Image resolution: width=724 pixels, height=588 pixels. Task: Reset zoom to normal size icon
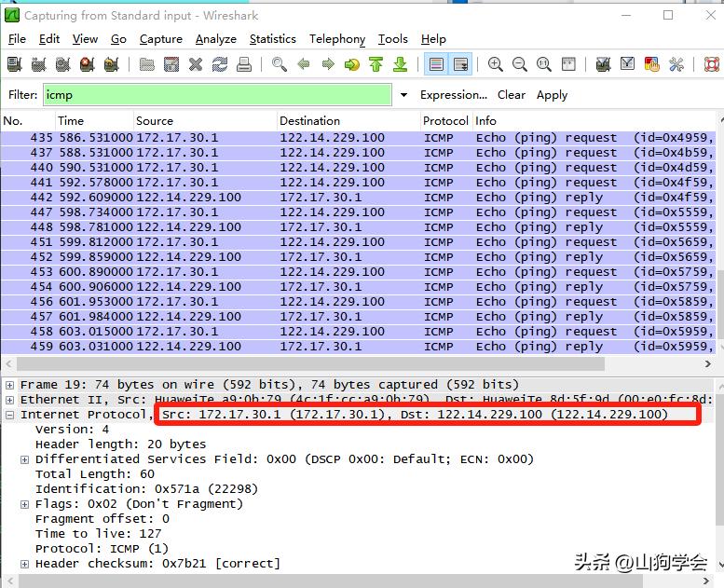tap(544, 64)
